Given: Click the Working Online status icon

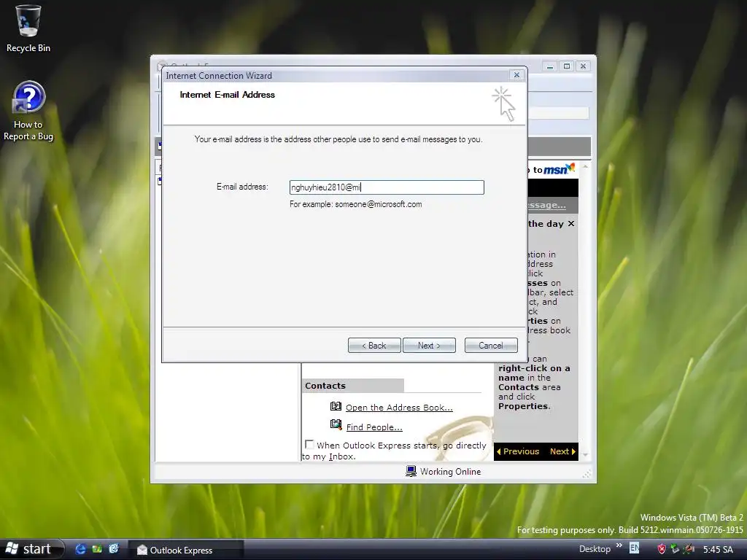Looking at the screenshot, I should tap(411, 471).
